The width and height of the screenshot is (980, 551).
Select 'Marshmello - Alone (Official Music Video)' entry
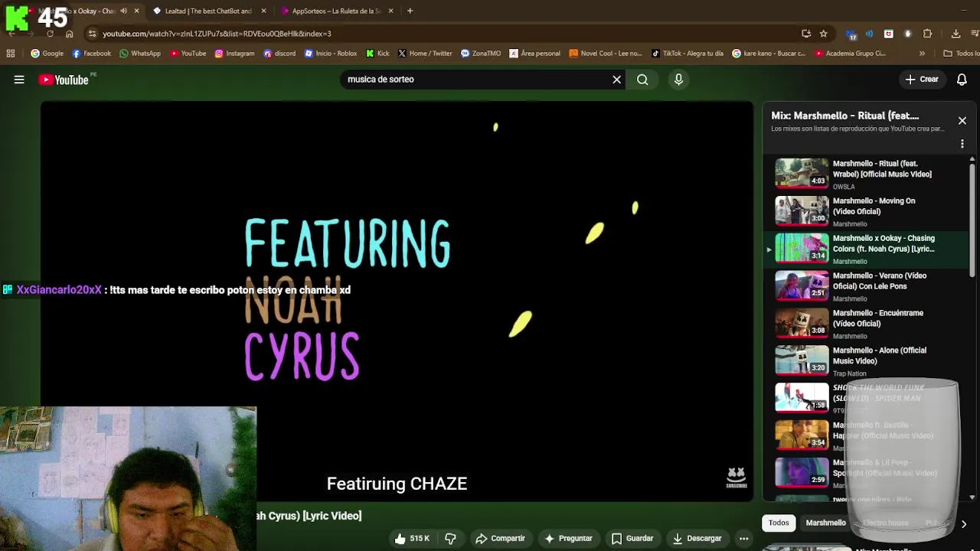pos(880,356)
